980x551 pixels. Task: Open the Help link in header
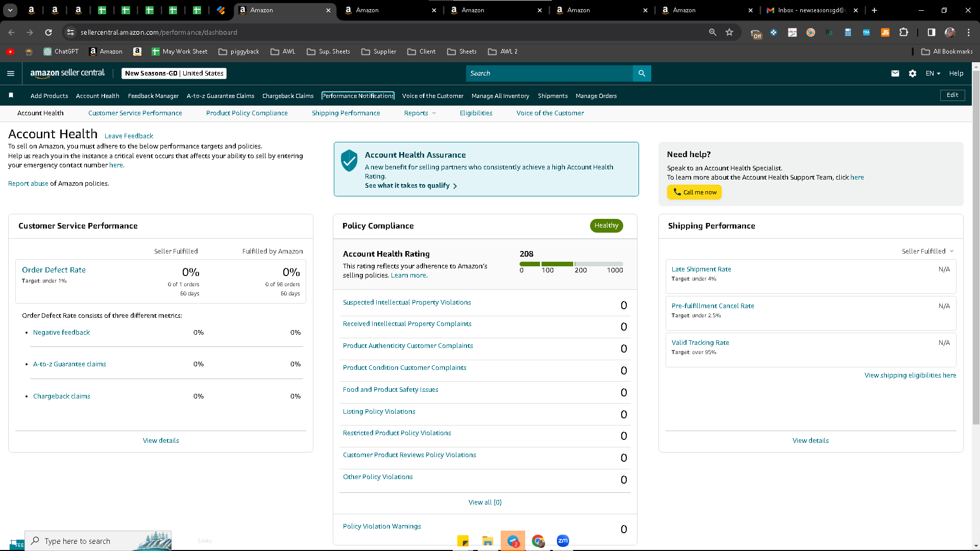pos(956,73)
